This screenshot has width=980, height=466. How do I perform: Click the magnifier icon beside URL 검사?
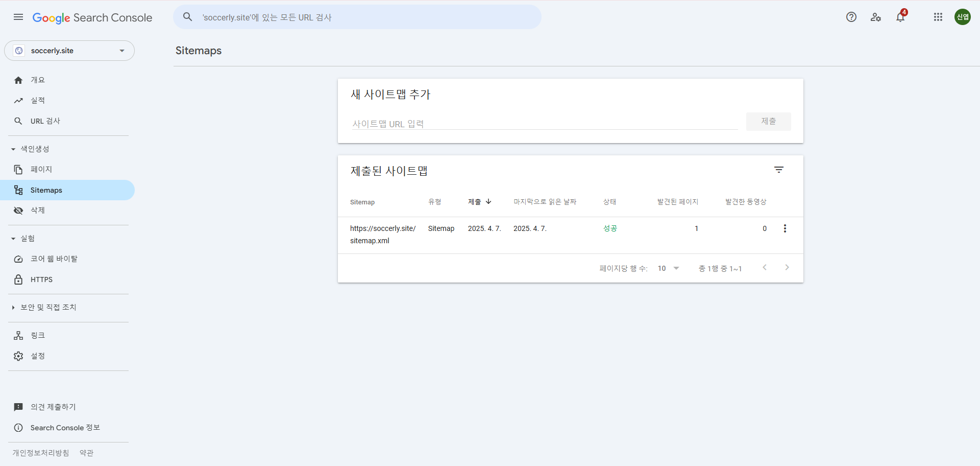[x=18, y=121]
